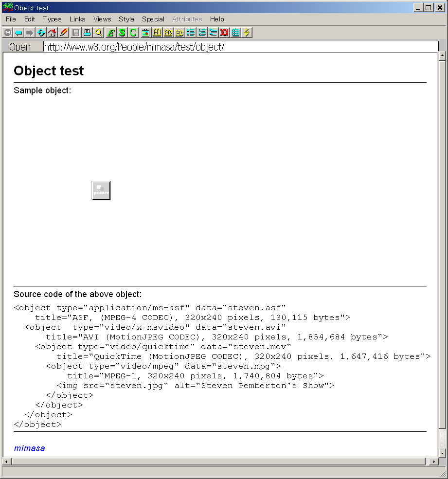Print the document with the printer icon
Image resolution: width=448 pixels, height=479 pixels.
(87, 33)
